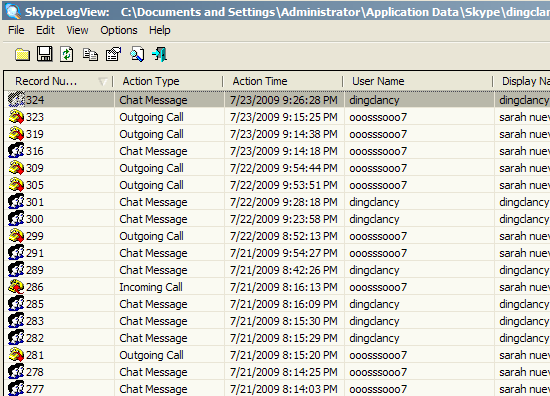This screenshot has height=396, width=550.
Task: Click the chat icon of record 300
Action: click(x=16, y=219)
